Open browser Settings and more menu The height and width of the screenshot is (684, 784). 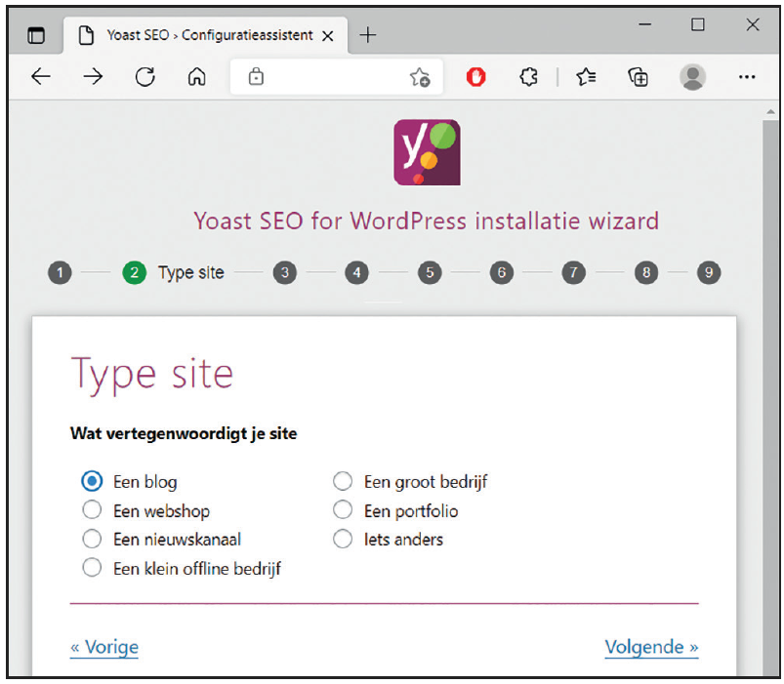pyautogui.click(x=747, y=77)
